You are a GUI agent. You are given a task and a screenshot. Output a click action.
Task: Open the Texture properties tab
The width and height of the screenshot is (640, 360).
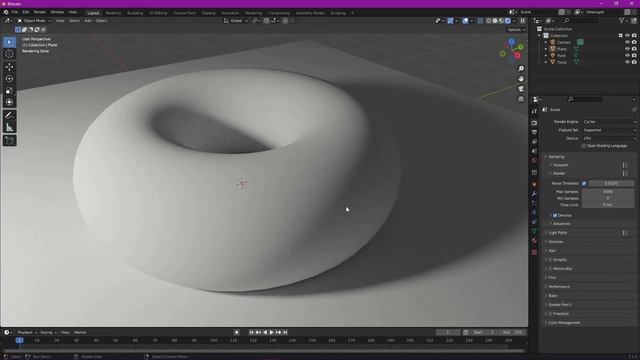click(x=534, y=252)
